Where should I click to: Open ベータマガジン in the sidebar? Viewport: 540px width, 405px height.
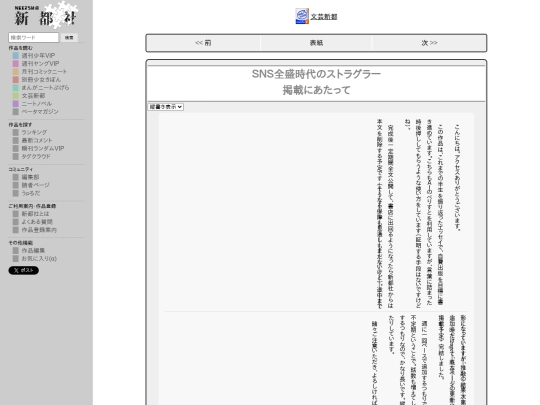(40, 112)
